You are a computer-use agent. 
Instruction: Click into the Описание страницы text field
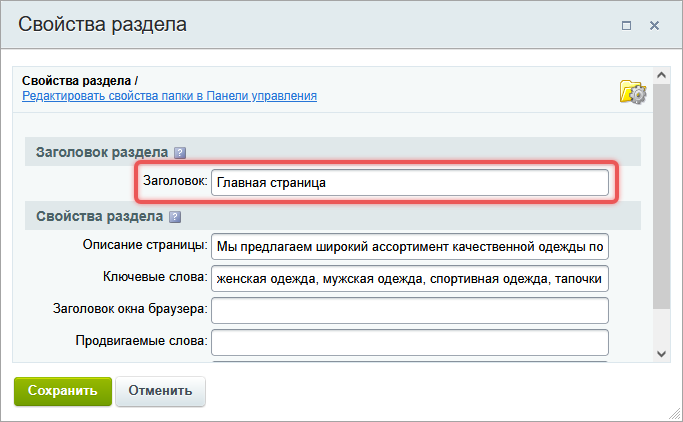pyautogui.click(x=409, y=246)
